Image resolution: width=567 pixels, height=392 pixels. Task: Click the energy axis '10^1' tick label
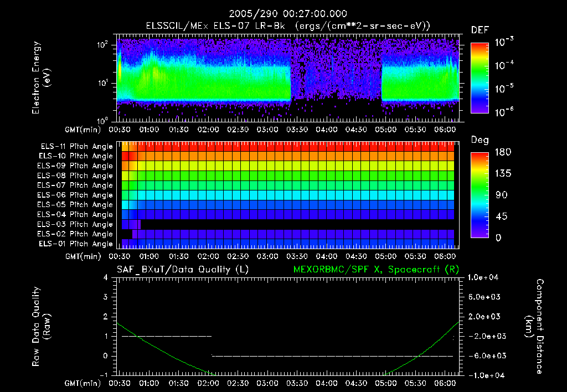(102, 83)
